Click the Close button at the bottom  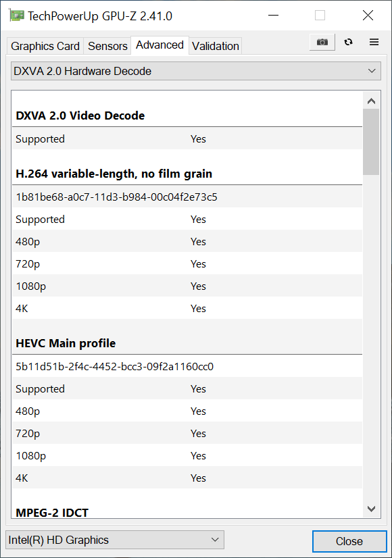(x=349, y=541)
